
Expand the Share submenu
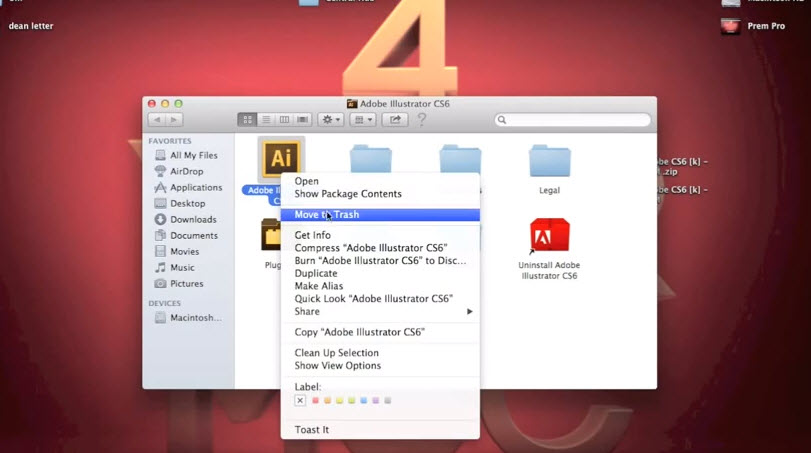380,311
